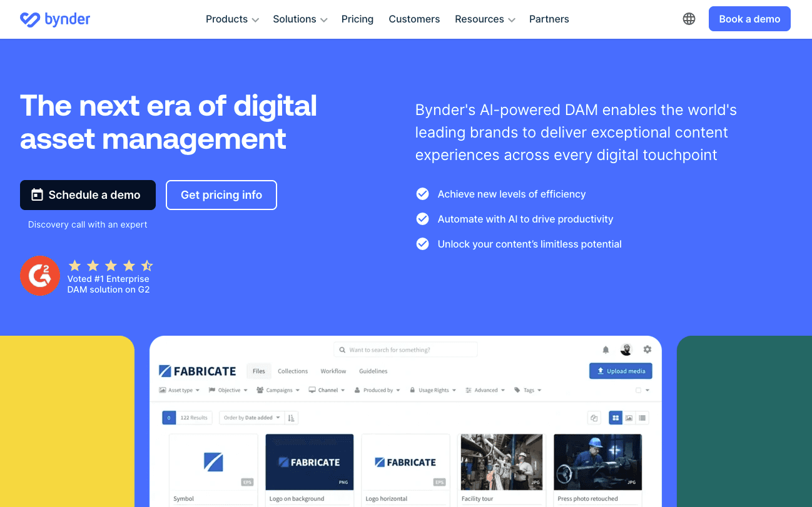Click the Schedule a demo button
The image size is (812, 507).
pos(88,195)
